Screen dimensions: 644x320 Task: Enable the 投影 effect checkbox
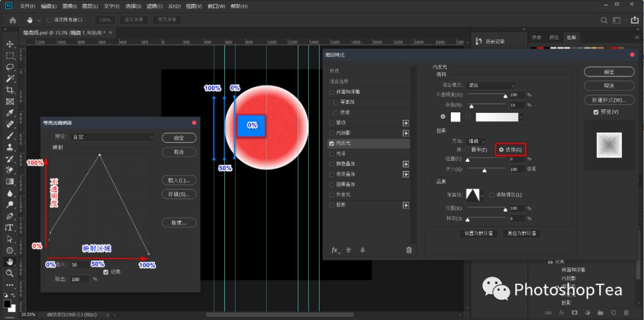click(332, 205)
